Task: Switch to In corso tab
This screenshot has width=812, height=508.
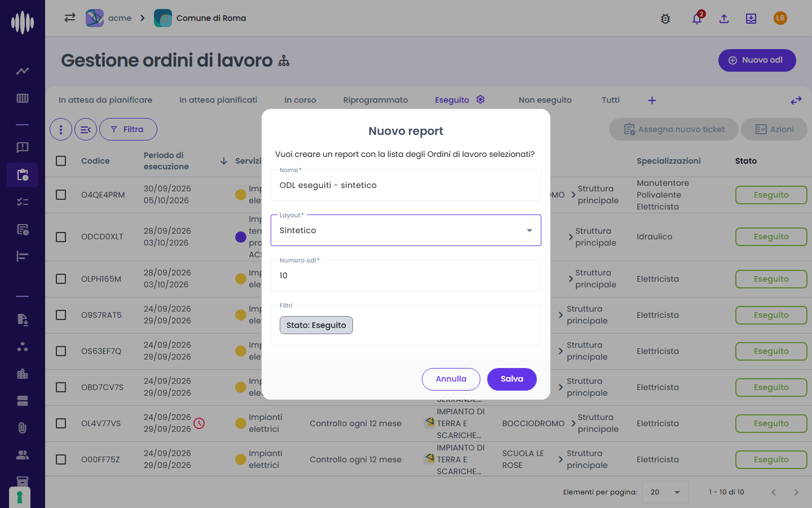Action: click(300, 100)
